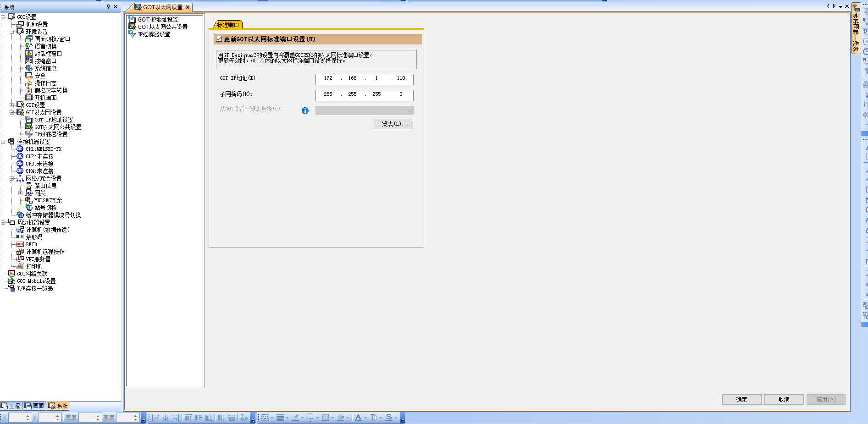Image resolution: width=868 pixels, height=424 pixels.
Task: Click the printer (打印机) icon in the tree
Action: pos(20,266)
